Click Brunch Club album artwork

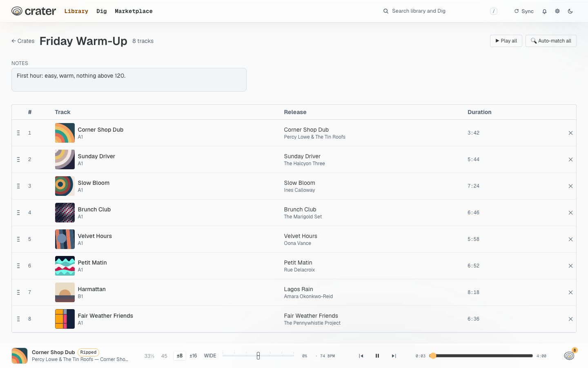(x=65, y=213)
